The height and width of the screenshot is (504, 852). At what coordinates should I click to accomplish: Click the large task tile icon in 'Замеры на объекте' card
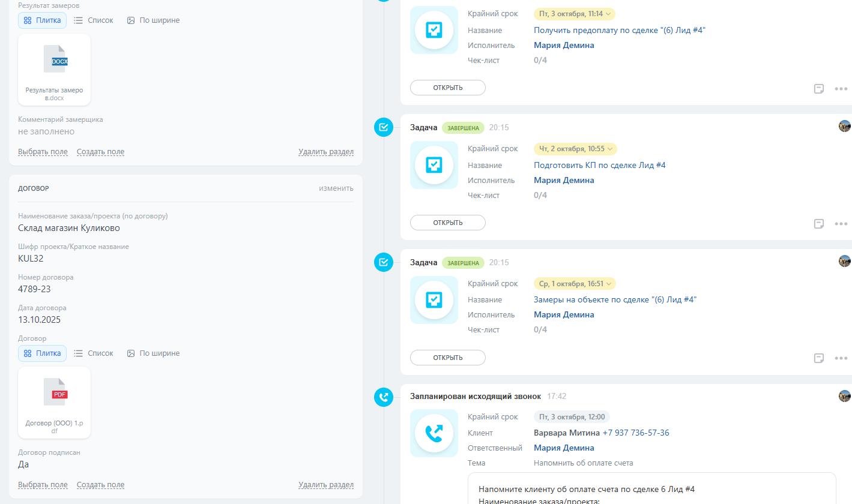[434, 300]
